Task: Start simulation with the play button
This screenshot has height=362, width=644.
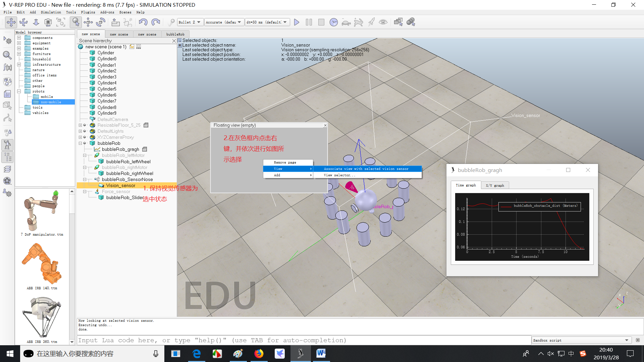Action: coord(297,22)
